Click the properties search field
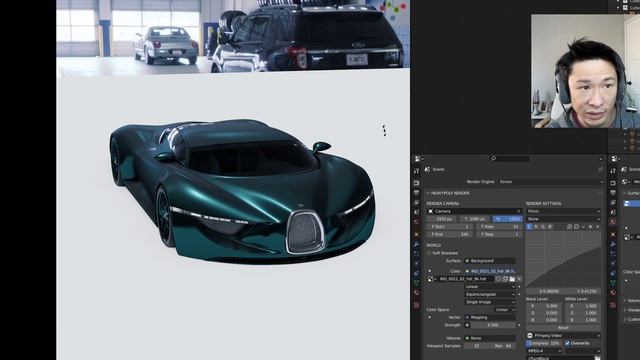Image resolution: width=640 pixels, height=360 pixels. coord(510,158)
